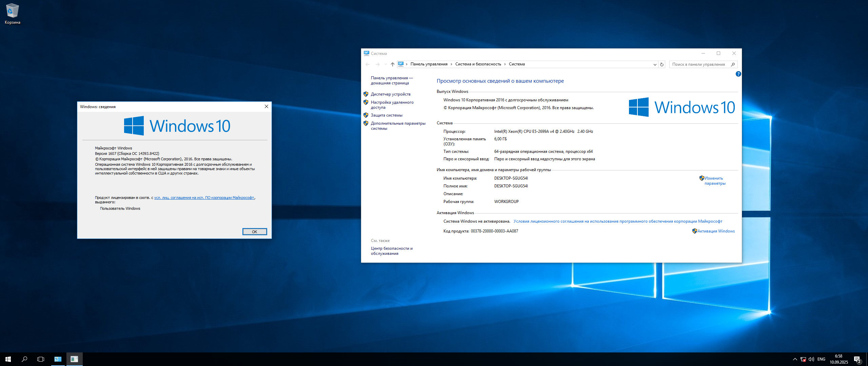
Task: Open Центр безопасности и обслуживания link
Action: [392, 251]
